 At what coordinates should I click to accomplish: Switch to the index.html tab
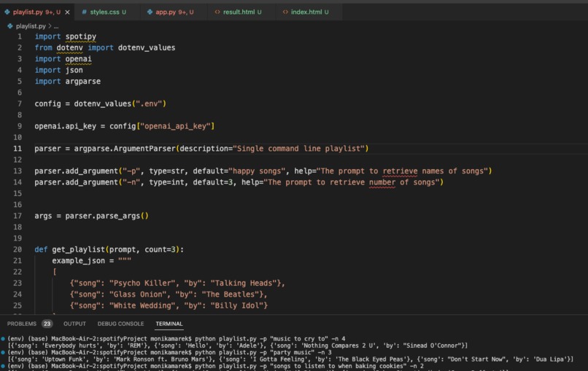coord(306,12)
